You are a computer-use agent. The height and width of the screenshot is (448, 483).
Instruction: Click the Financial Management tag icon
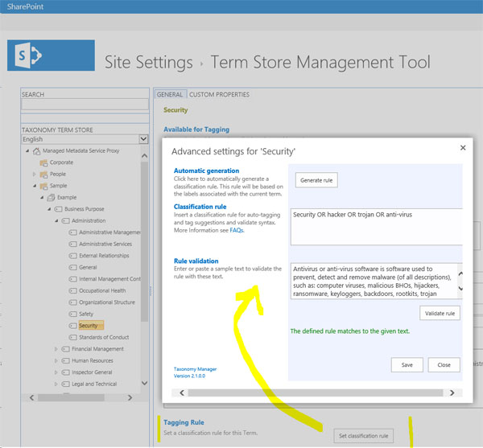coord(65,349)
